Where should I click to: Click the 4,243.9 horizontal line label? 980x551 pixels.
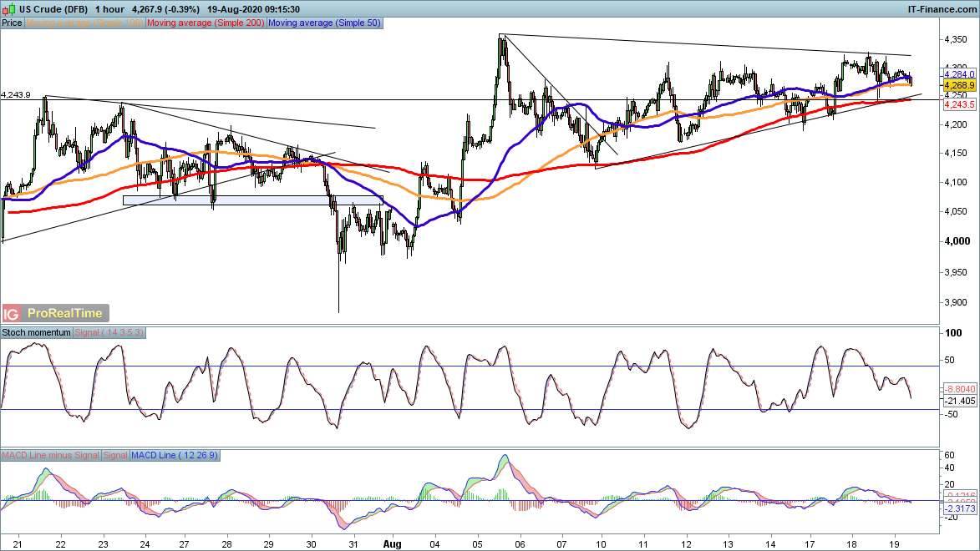[x=16, y=95]
